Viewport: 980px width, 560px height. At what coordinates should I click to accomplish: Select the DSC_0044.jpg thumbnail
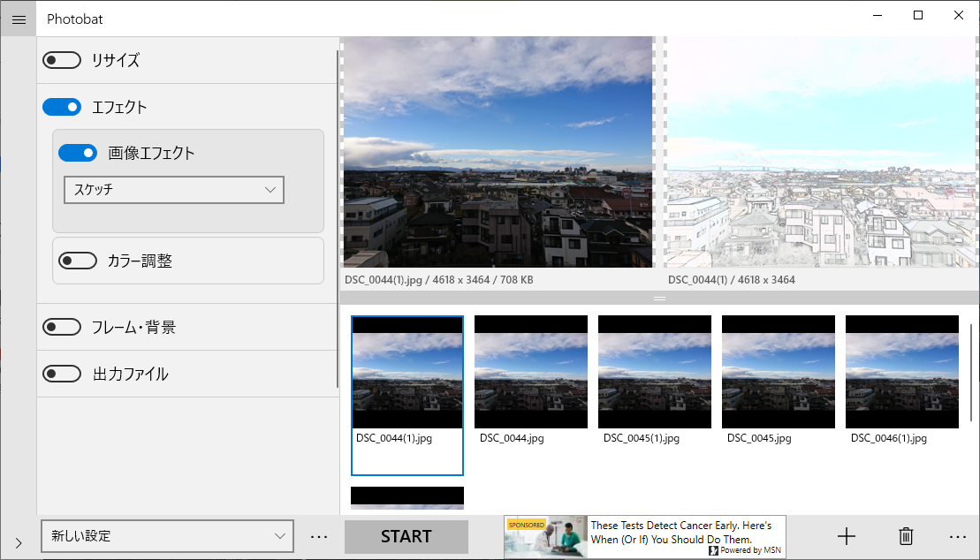coord(530,380)
